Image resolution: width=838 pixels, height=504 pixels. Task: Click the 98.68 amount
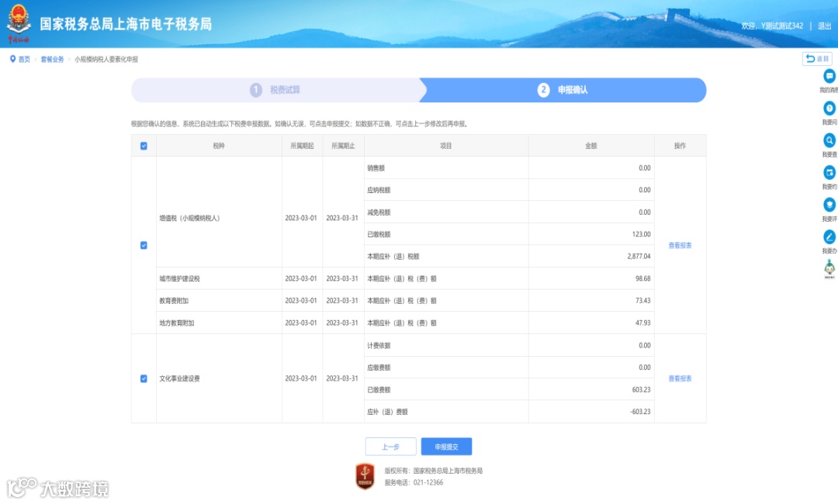(x=643, y=278)
